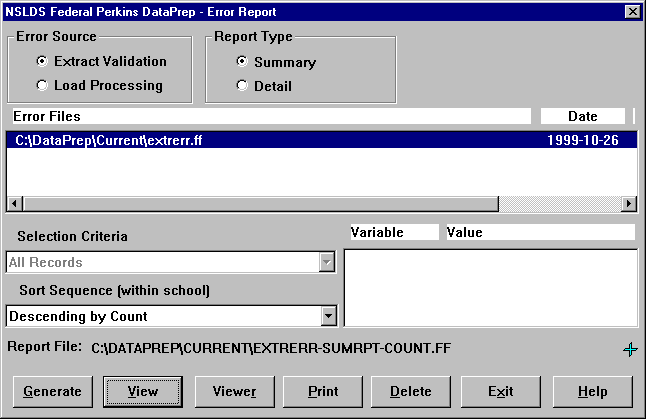This screenshot has height=419, width=646.
Task: Click the View button
Action: tap(143, 391)
